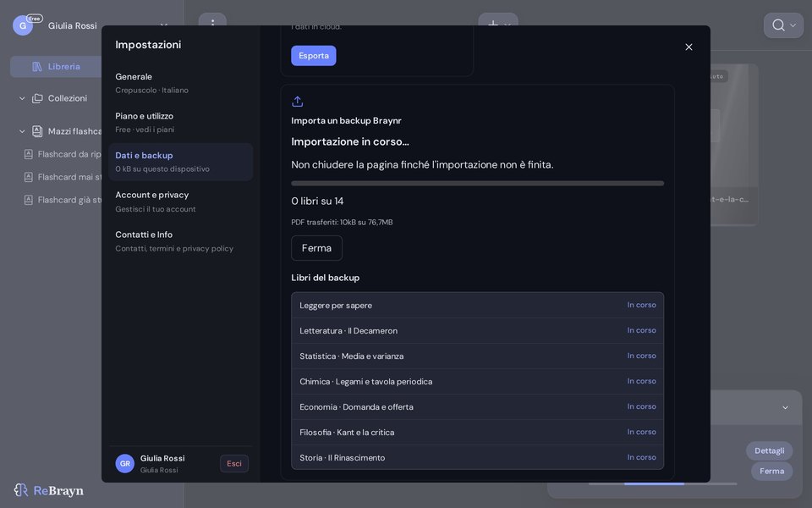Click the Esporta button
Viewport: 812px width, 508px height.
pos(313,56)
